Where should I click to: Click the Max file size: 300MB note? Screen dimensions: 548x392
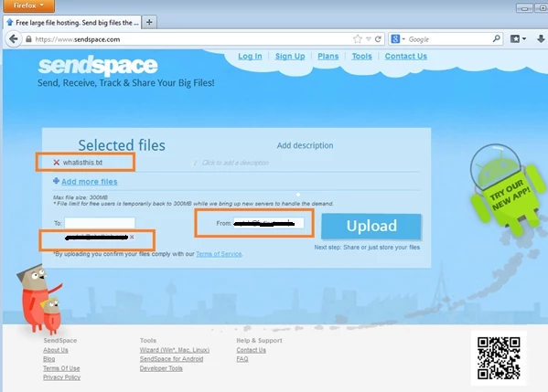(81, 197)
